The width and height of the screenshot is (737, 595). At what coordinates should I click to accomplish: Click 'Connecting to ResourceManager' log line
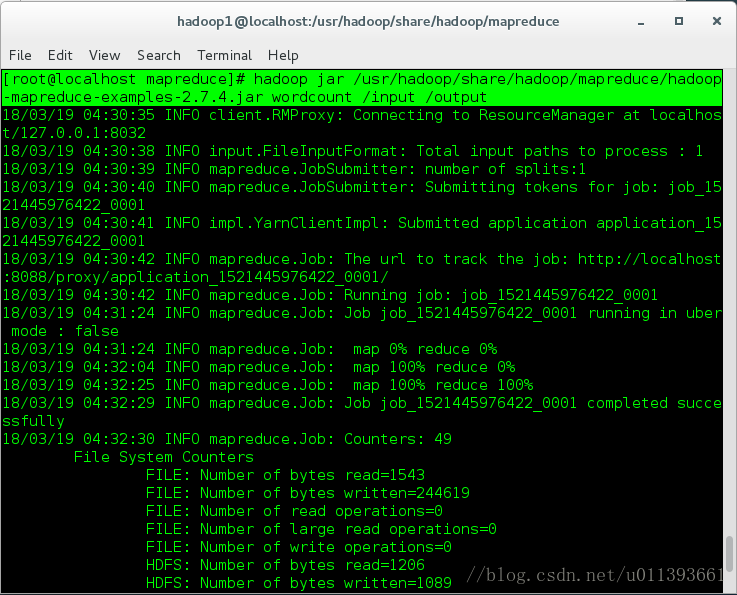click(362, 115)
